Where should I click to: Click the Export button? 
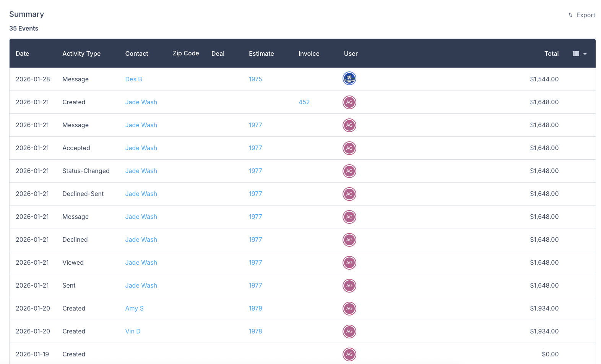(582, 15)
